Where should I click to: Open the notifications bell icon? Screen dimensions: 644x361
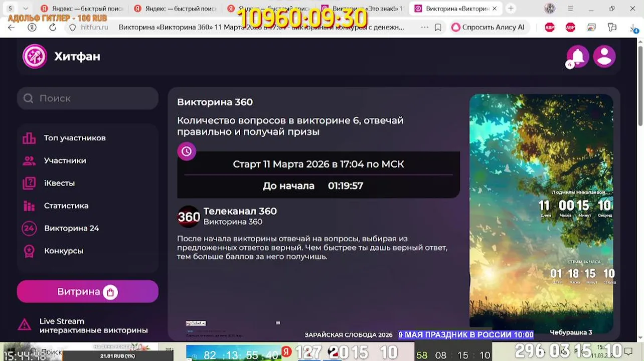pyautogui.click(x=578, y=56)
